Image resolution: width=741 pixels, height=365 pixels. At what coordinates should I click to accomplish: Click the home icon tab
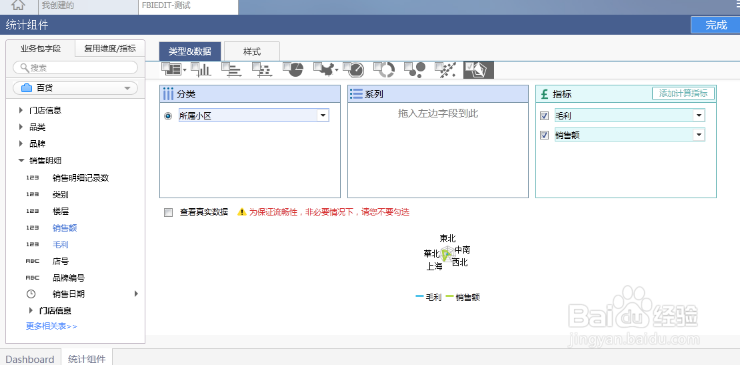18,6
